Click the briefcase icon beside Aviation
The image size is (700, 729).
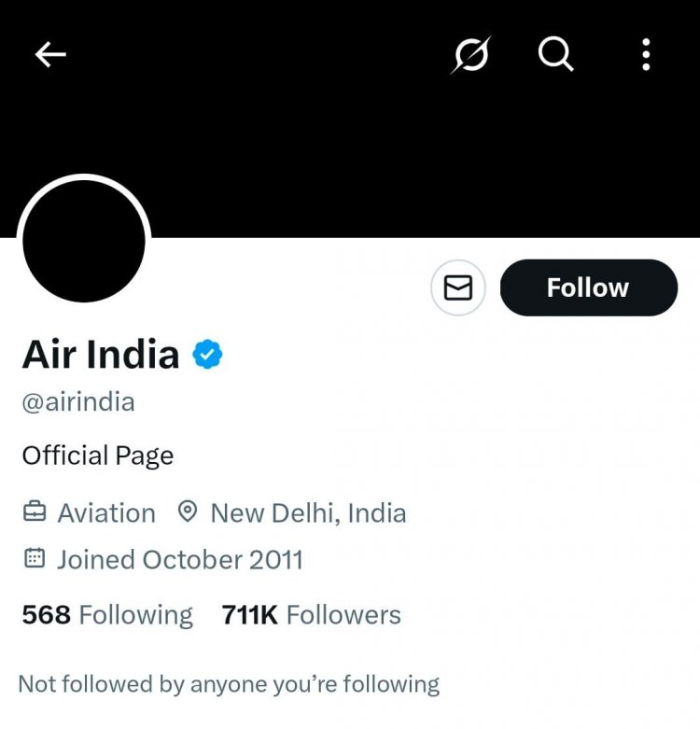34,512
